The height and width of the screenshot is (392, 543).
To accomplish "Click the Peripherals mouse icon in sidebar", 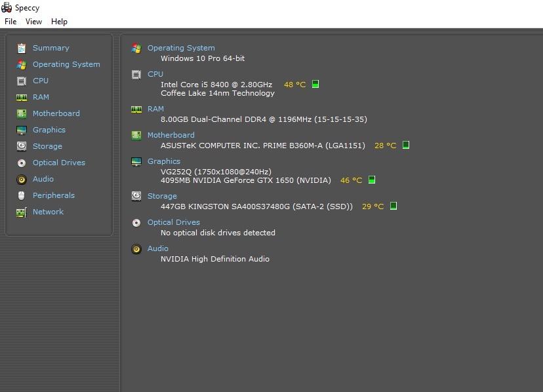I will [x=22, y=195].
